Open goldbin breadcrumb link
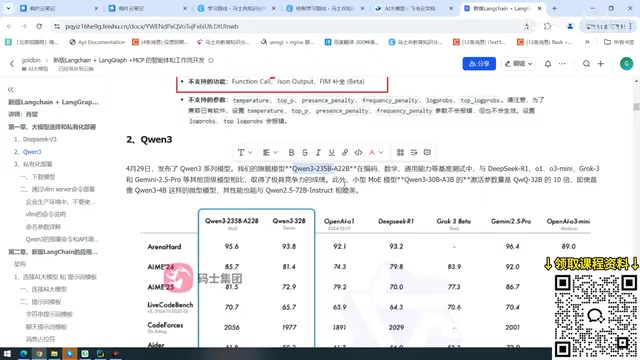This screenshot has width=640, height=360. click(x=31, y=60)
